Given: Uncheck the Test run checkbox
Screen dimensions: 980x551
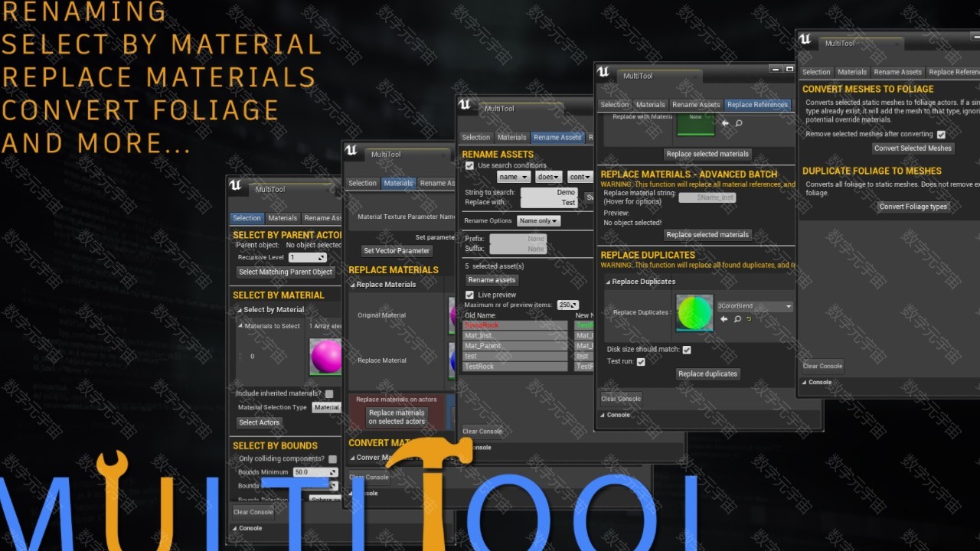Looking at the screenshot, I should tap(641, 362).
